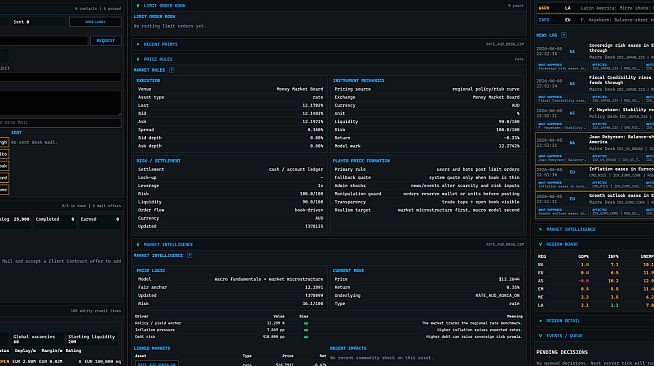Click the Market Rules info icon
Screen dimensions: 654x366
coord(171,70)
